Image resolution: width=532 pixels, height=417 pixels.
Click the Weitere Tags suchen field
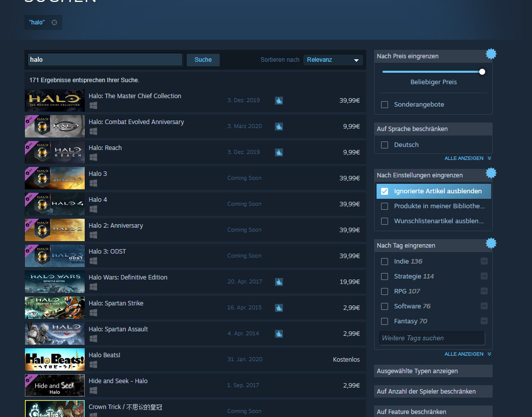(432, 338)
